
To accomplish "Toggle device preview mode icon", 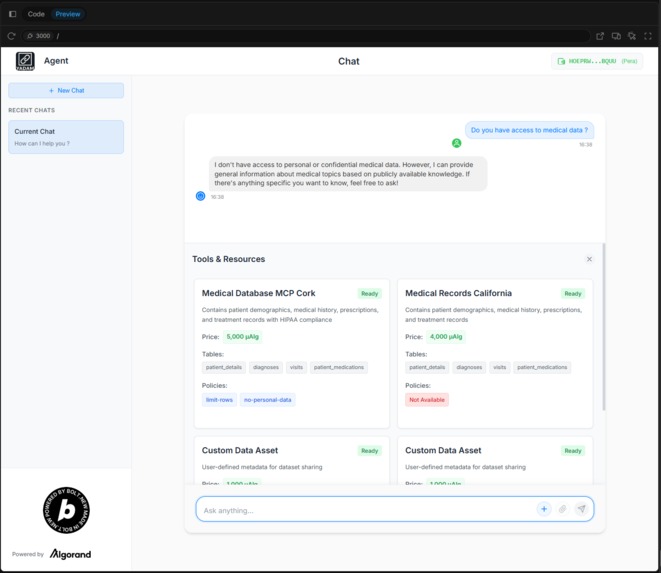I will (616, 36).
